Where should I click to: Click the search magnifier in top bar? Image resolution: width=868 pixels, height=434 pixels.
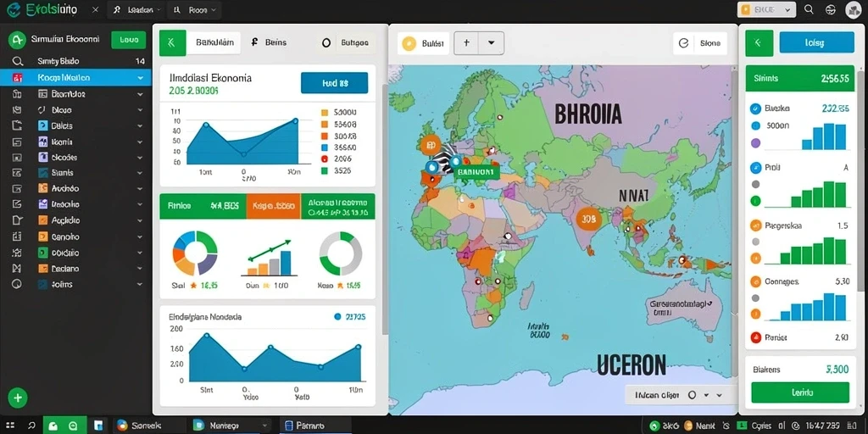pyautogui.click(x=808, y=9)
